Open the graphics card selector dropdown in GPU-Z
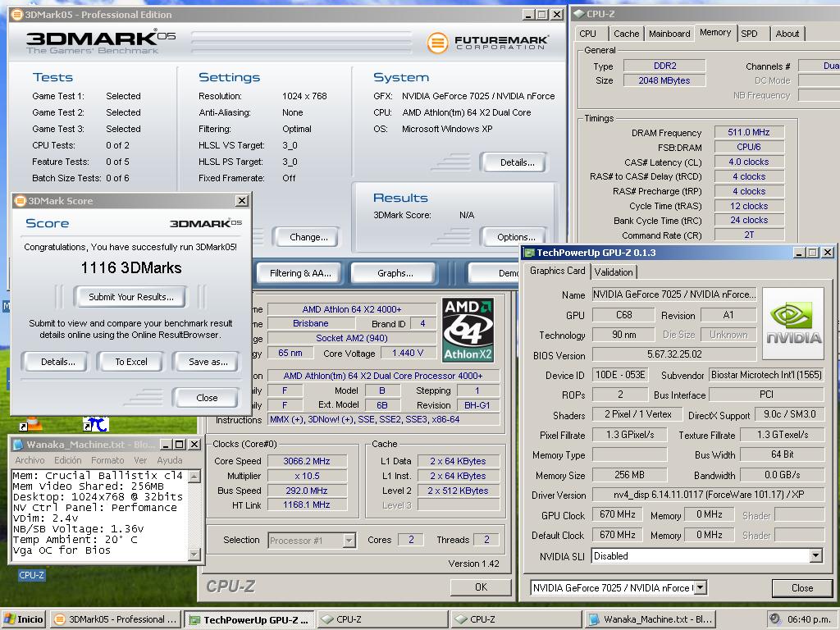Image resolution: width=840 pixels, height=630 pixels. click(x=701, y=587)
